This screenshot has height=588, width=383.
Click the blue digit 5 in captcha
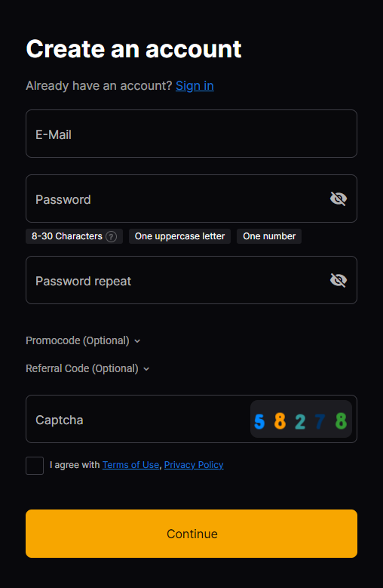click(259, 421)
